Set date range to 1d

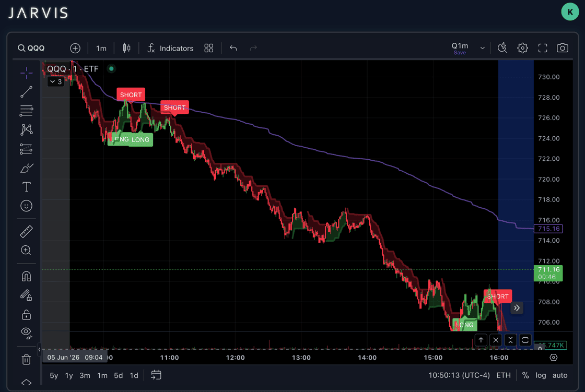[134, 376]
